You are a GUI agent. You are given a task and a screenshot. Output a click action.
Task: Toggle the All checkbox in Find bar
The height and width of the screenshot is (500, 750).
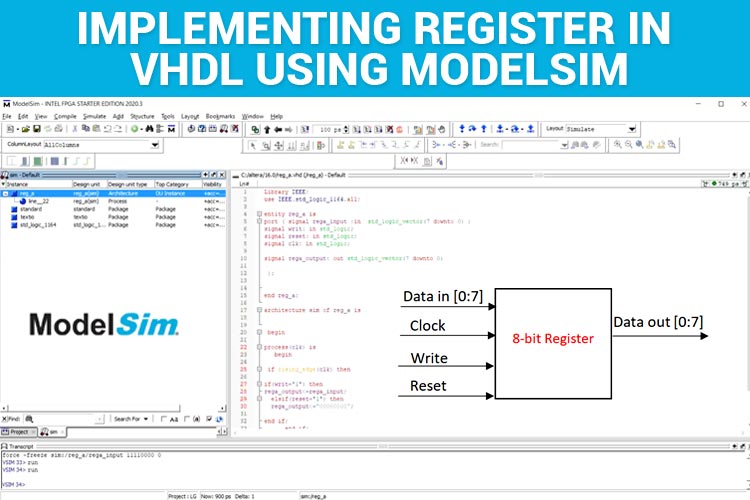tap(164, 419)
